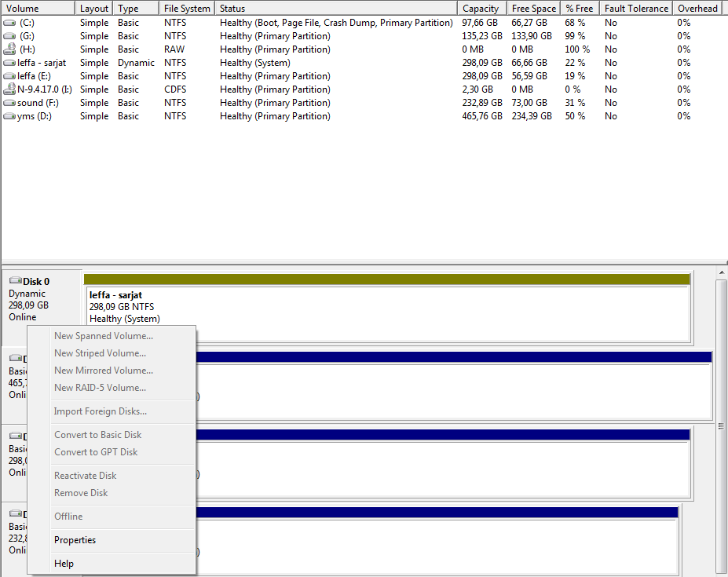Viewport: 728px width, 577px height.
Task: Click the drive icon of yms (D:)
Action: pos(9,116)
